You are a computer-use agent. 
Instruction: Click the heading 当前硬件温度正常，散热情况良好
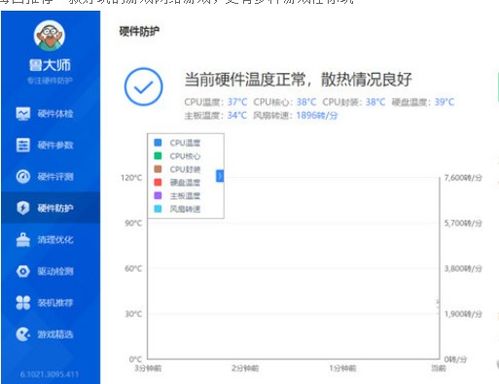[x=298, y=80]
